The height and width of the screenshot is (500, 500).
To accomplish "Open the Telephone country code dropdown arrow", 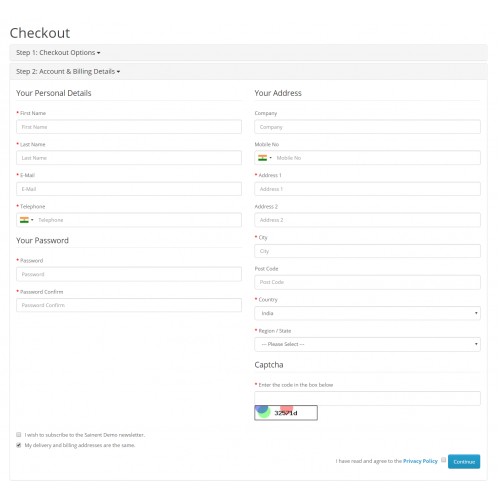I will pos(32,220).
